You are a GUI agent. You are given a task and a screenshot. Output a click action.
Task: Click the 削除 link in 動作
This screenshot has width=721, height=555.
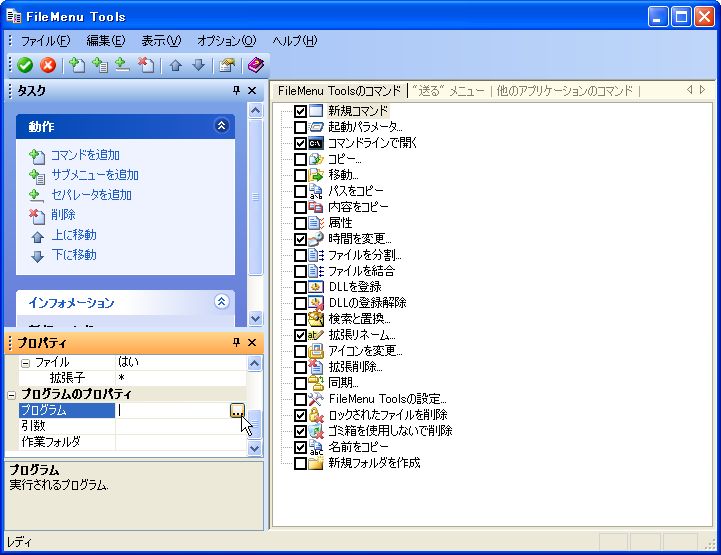pos(63,215)
